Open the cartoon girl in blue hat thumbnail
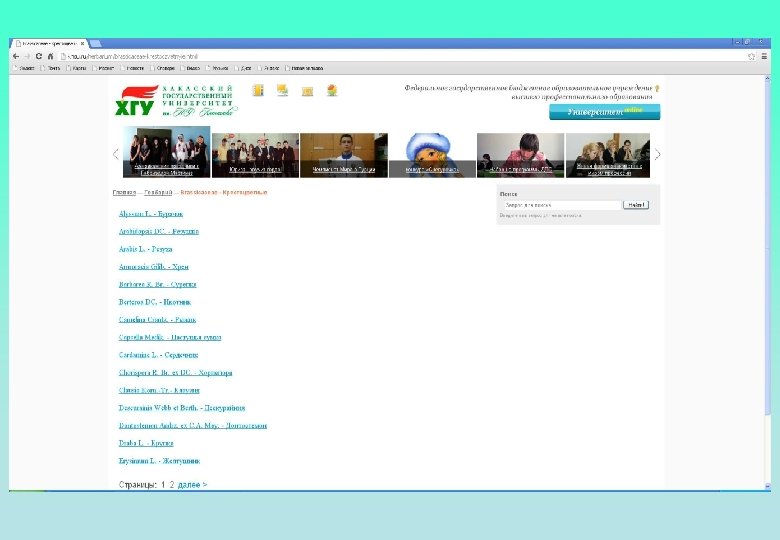This screenshot has width=780, height=540. point(432,155)
